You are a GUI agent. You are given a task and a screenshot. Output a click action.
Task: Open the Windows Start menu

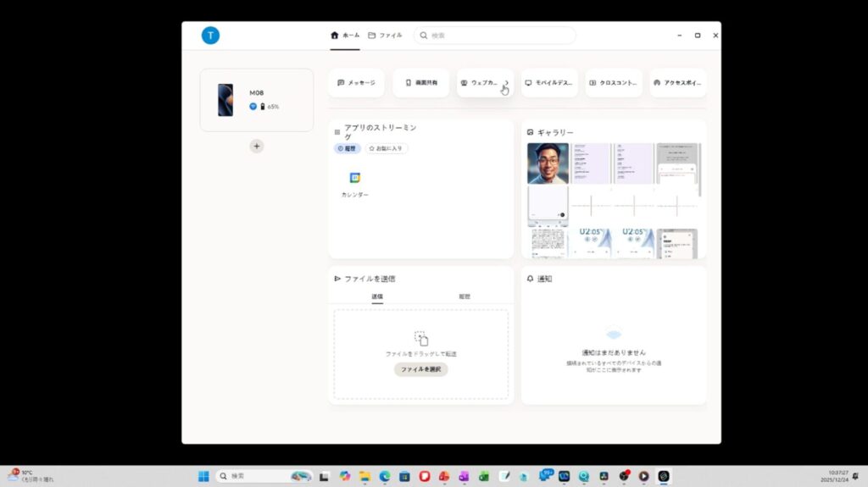203,476
